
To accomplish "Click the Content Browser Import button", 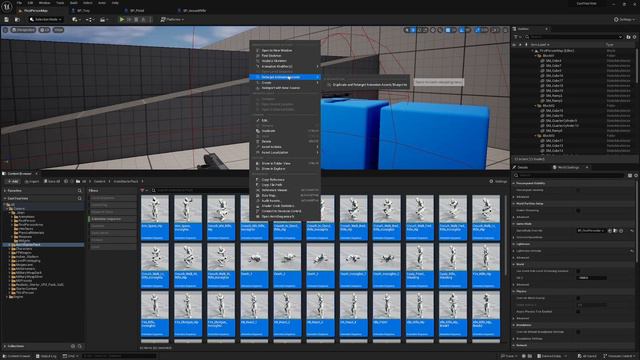I will (x=32, y=181).
